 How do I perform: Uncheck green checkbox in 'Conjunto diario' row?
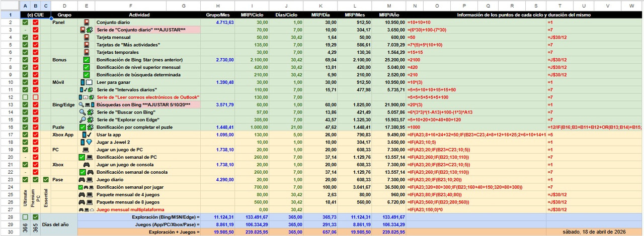tap(25, 23)
